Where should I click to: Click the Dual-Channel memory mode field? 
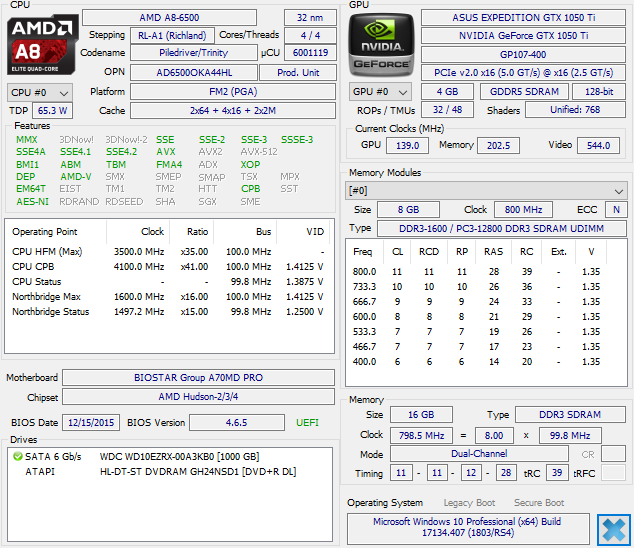click(479, 454)
